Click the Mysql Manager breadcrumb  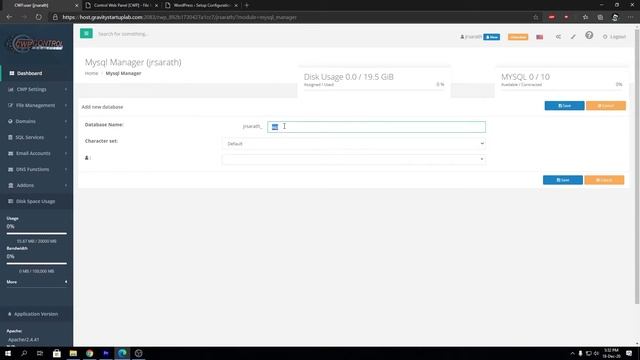click(123, 73)
